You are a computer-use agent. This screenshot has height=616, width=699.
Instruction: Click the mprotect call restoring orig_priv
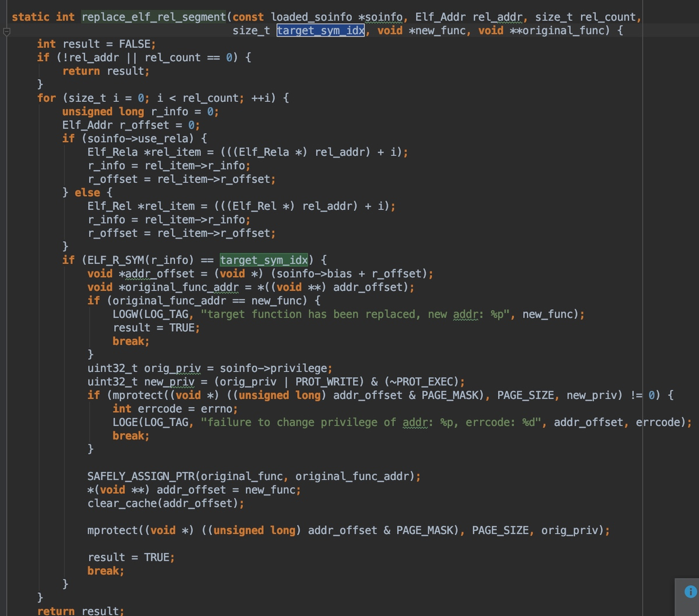(349, 530)
